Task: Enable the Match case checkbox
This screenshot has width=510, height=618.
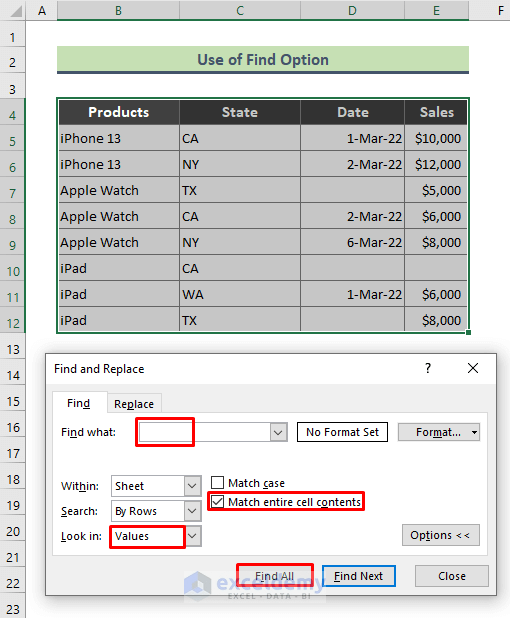Action: point(218,482)
